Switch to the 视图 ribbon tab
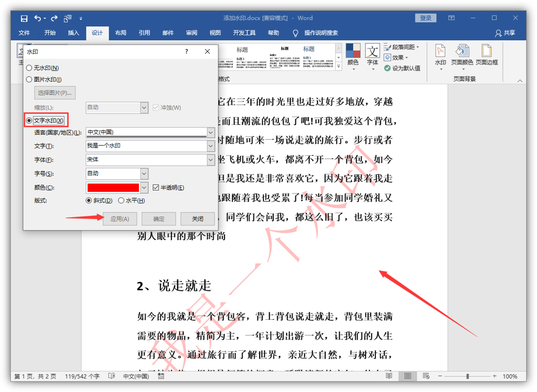The height and width of the screenshot is (392, 537). (215, 33)
